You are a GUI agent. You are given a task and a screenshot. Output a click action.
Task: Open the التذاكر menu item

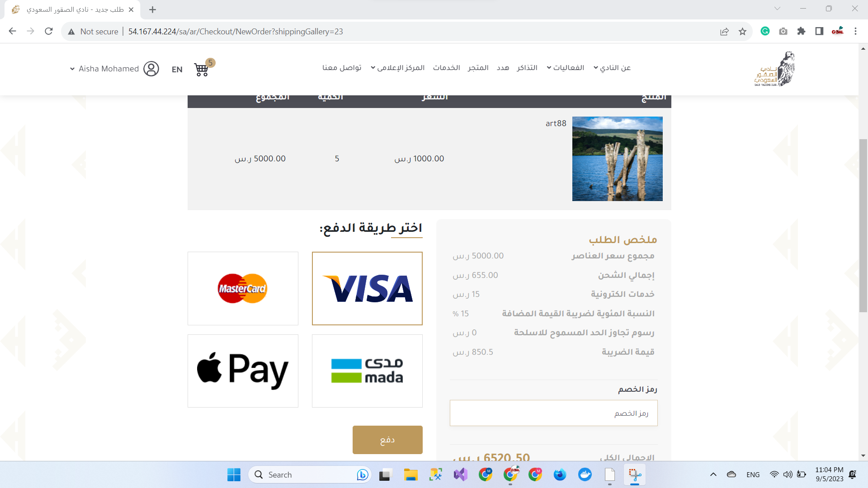527,68
